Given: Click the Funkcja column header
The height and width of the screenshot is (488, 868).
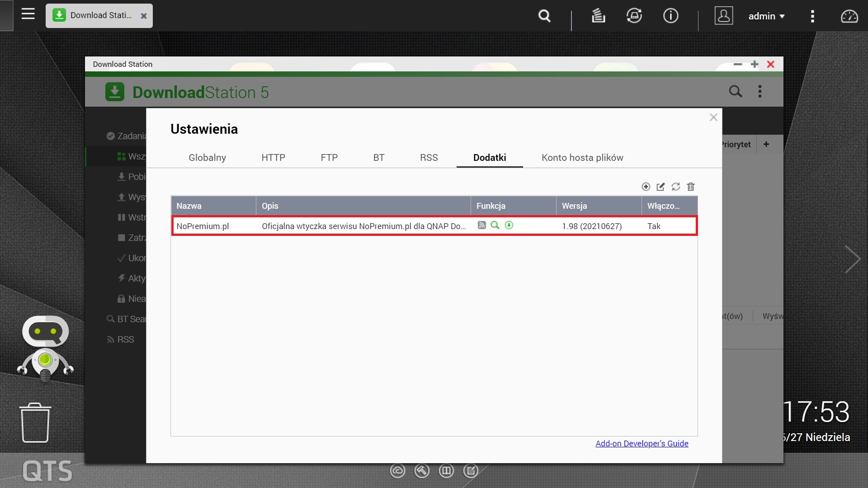Looking at the screenshot, I should pos(514,206).
